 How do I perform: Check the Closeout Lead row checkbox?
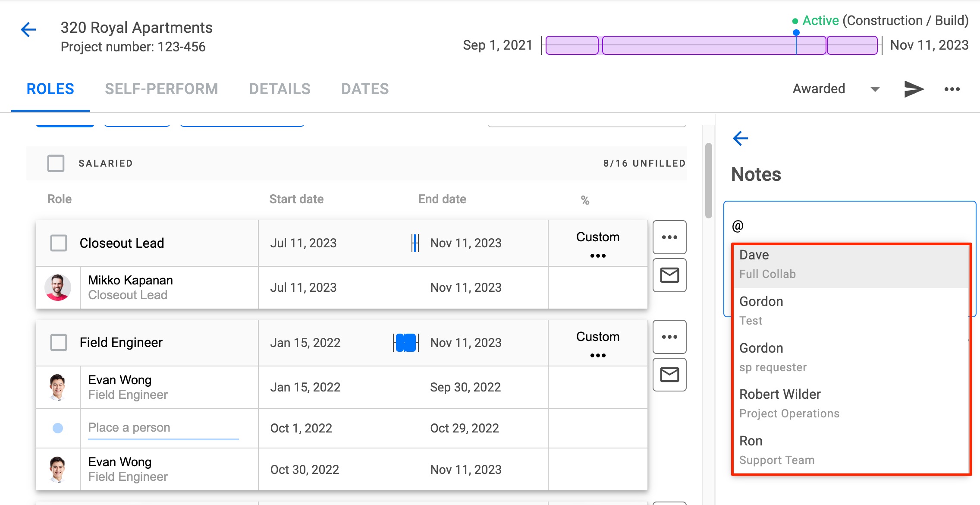click(59, 243)
